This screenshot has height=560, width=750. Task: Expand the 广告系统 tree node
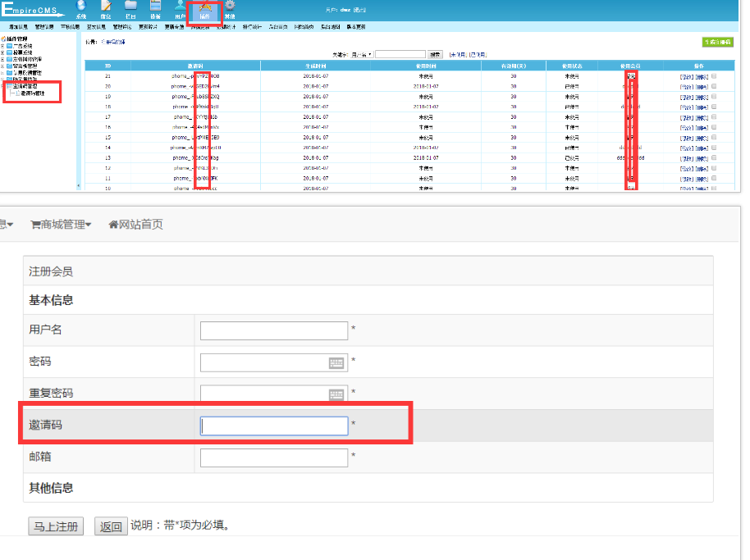(3, 46)
